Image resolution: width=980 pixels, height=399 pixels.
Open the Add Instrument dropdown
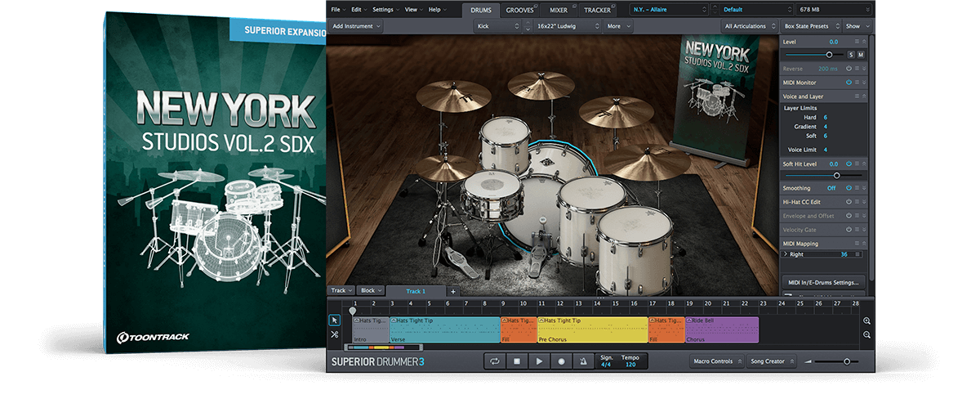[x=357, y=26]
